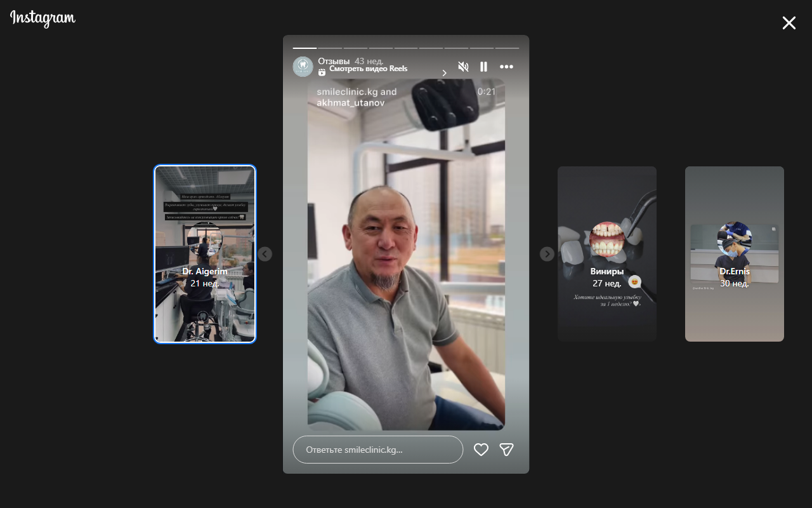Image resolution: width=812 pixels, height=508 pixels.
Task: Open the smileclinic.kg profile avatar
Action: pos(303,66)
